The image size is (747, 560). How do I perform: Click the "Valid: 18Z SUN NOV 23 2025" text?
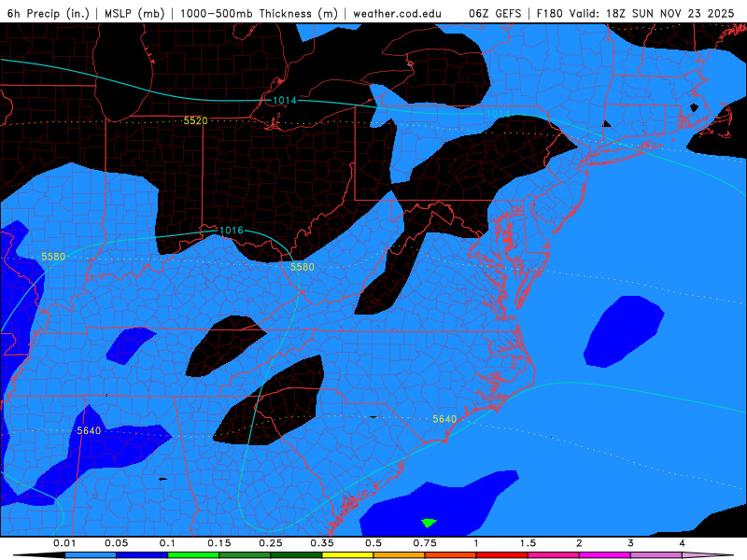click(652, 13)
